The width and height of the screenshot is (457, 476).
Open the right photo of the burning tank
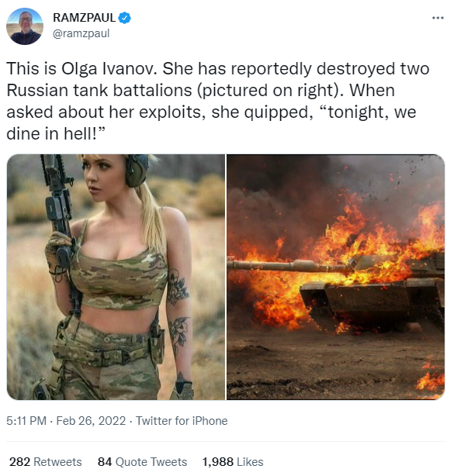tap(336, 278)
